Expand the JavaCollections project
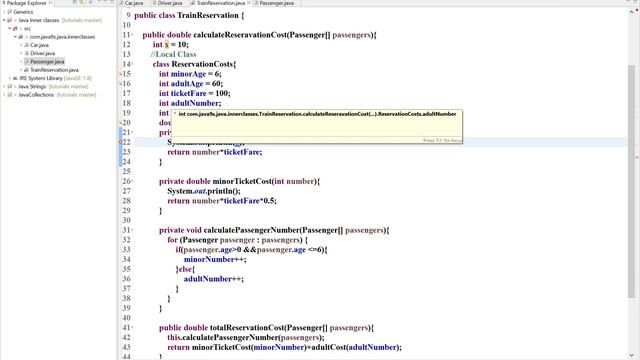 (4, 95)
